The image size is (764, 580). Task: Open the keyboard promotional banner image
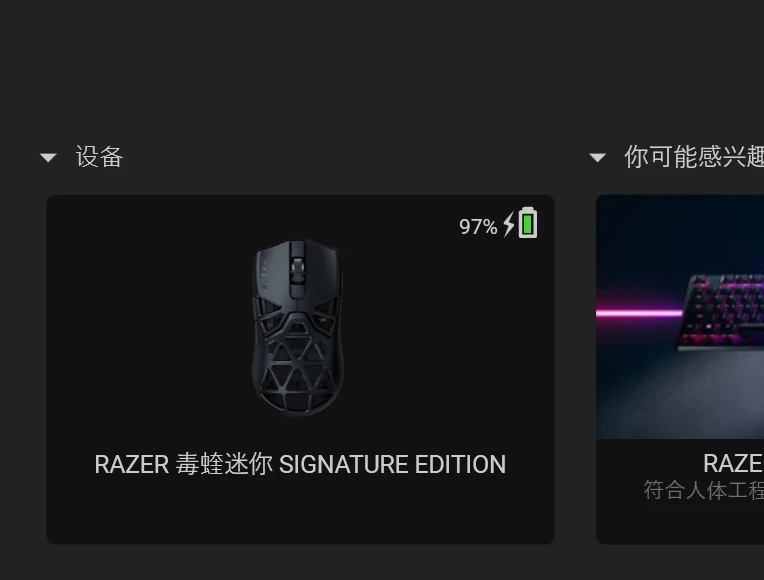tap(680, 317)
